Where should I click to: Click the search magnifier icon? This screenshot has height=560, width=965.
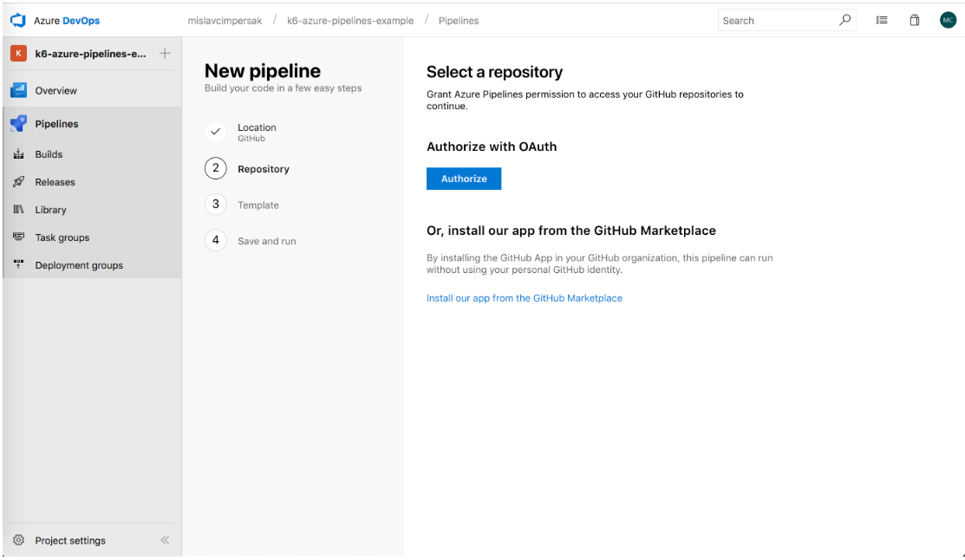click(x=844, y=20)
